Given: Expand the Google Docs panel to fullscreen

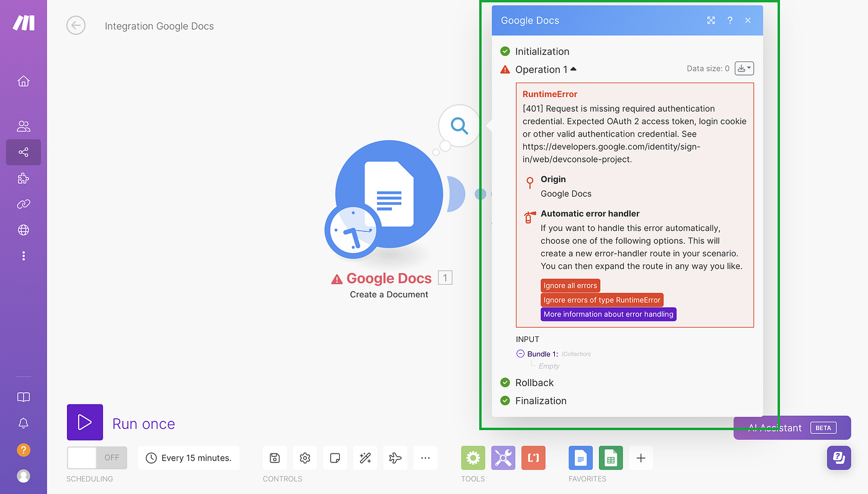Looking at the screenshot, I should coord(711,20).
